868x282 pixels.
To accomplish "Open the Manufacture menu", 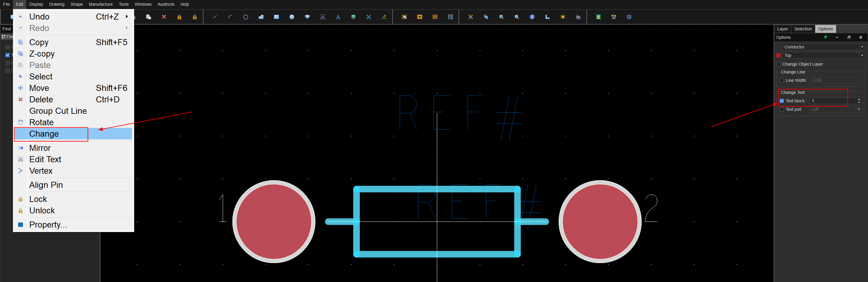I will [100, 5].
